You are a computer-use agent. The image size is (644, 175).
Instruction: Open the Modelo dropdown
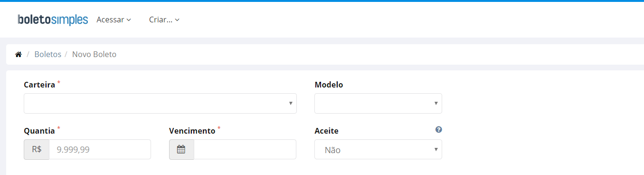pyautogui.click(x=378, y=103)
